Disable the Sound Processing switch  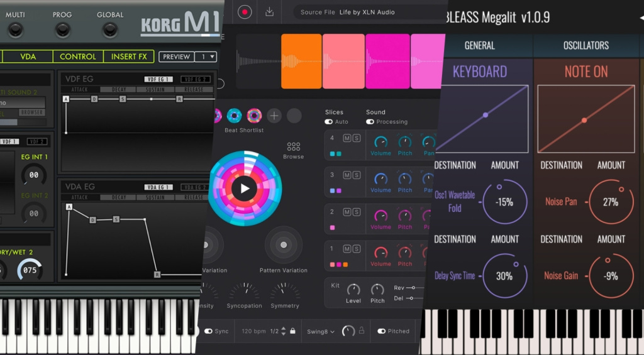point(370,122)
